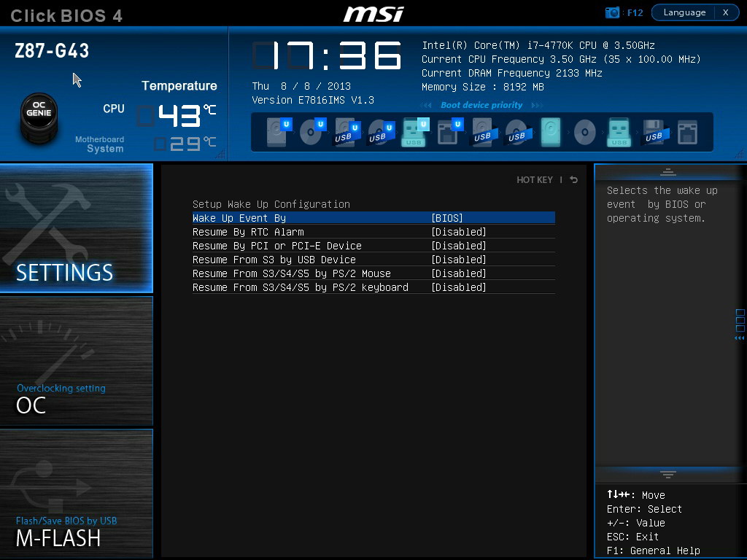Viewport: 747px width, 560px height.
Task: Select the legacy CD/DVD boot icon without badge
Action: click(584, 132)
